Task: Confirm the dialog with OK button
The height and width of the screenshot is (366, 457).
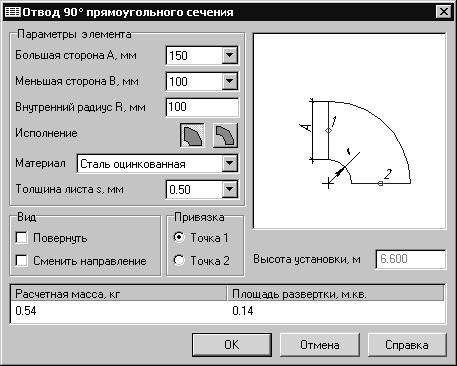Action: 232,345
